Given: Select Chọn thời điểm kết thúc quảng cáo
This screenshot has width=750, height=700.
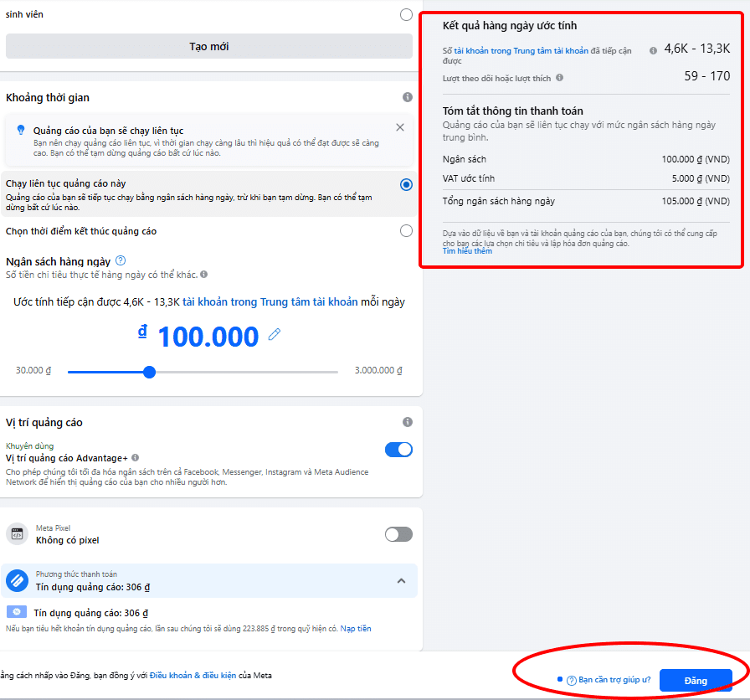Looking at the screenshot, I should pos(406,231).
